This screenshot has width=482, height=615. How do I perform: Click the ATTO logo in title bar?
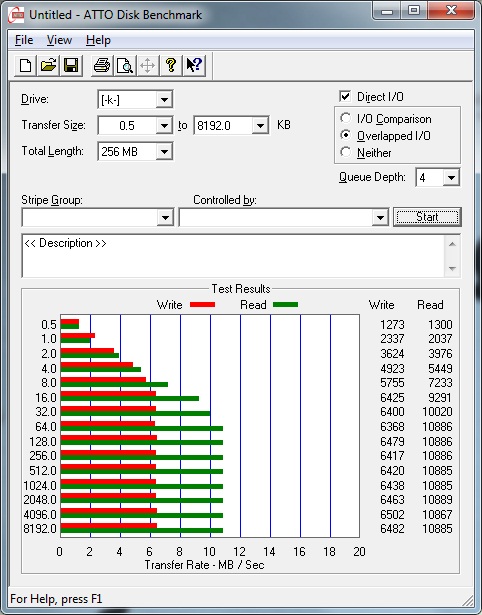(17, 15)
